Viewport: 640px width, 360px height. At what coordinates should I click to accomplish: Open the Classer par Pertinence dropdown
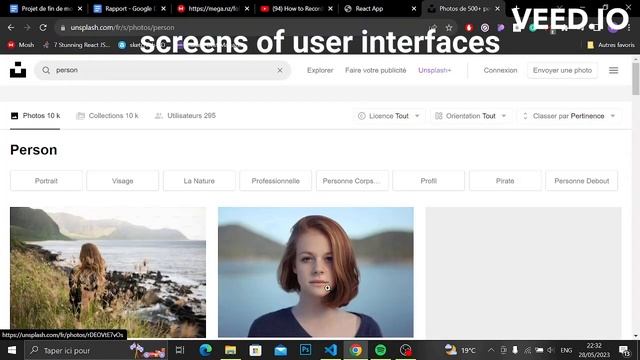(x=569, y=116)
